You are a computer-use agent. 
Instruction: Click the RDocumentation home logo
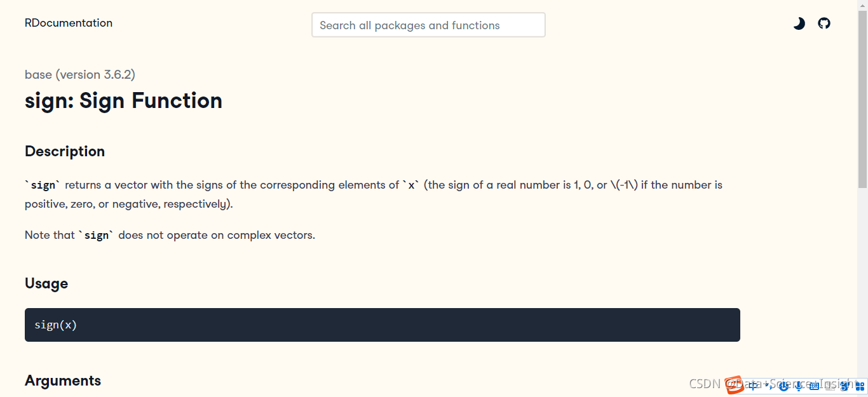69,23
